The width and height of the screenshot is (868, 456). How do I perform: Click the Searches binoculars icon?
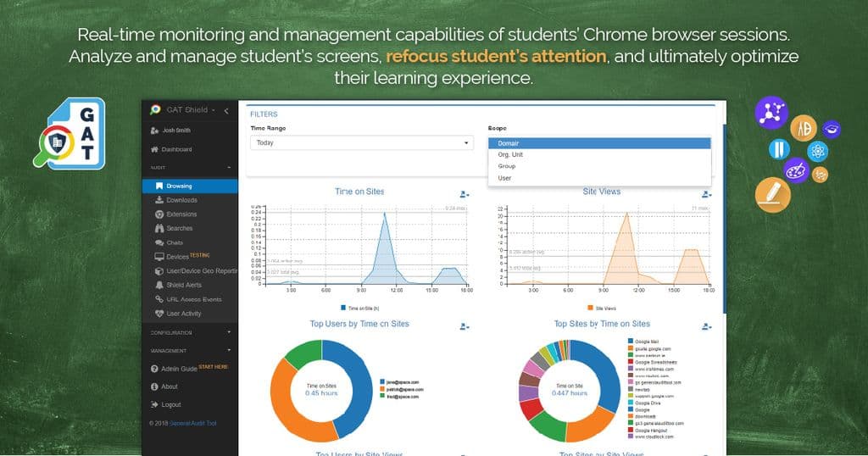tap(159, 228)
